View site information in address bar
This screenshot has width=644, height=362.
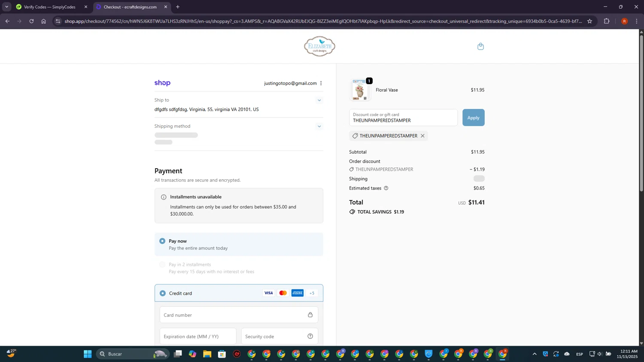click(x=58, y=21)
